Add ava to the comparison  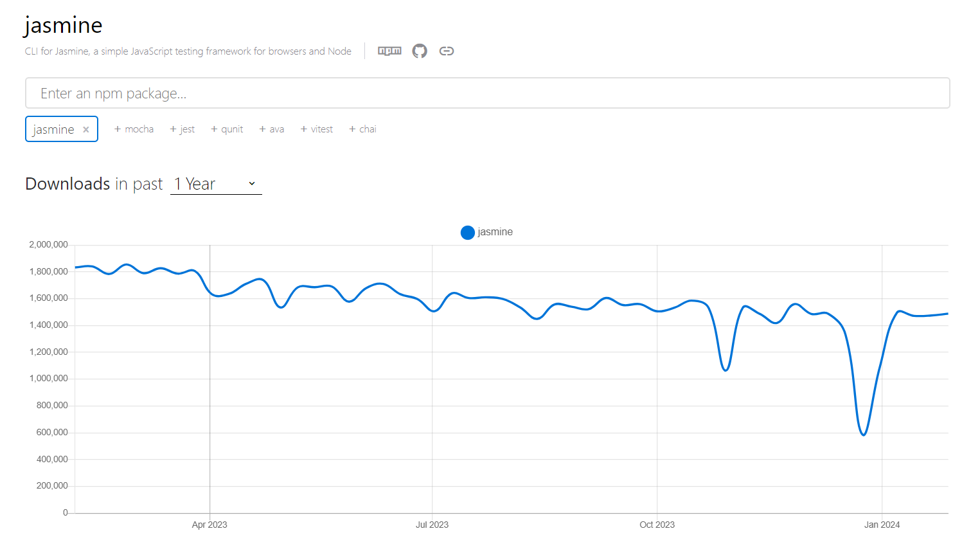click(272, 129)
